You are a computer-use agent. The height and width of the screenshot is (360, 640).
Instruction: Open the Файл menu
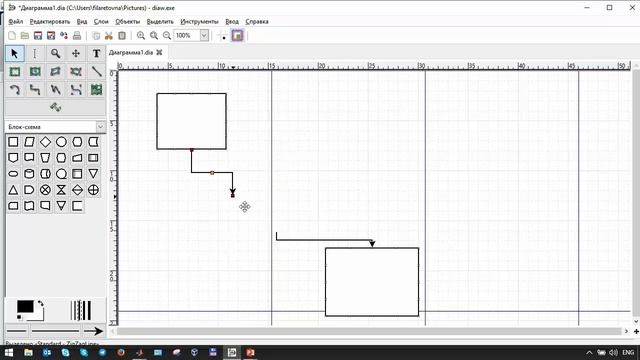tap(16, 22)
